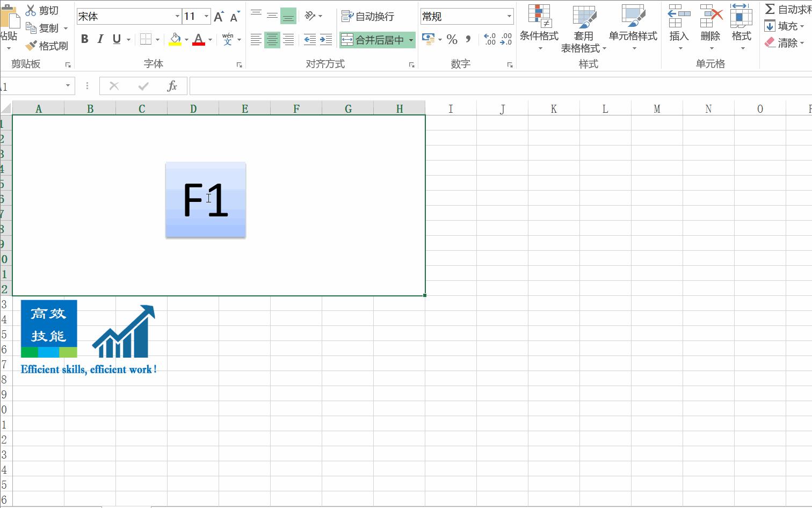The width and height of the screenshot is (812, 508).
Task: Click the increase indent icon
Action: 326,39
